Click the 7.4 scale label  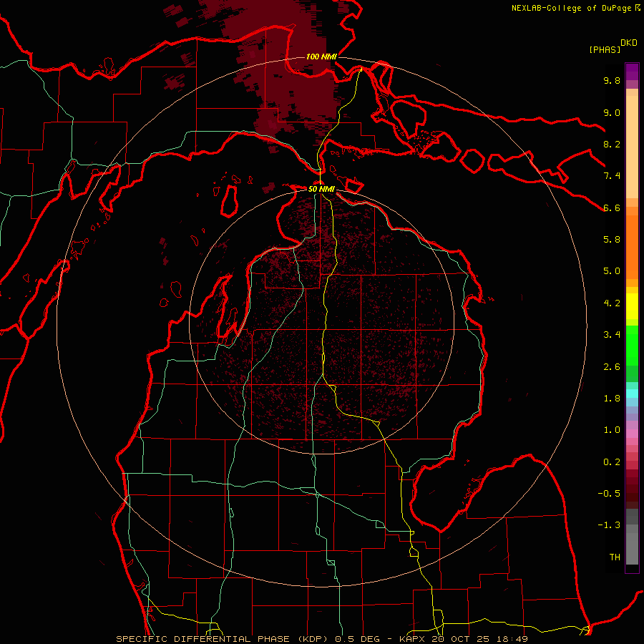pyautogui.click(x=612, y=176)
